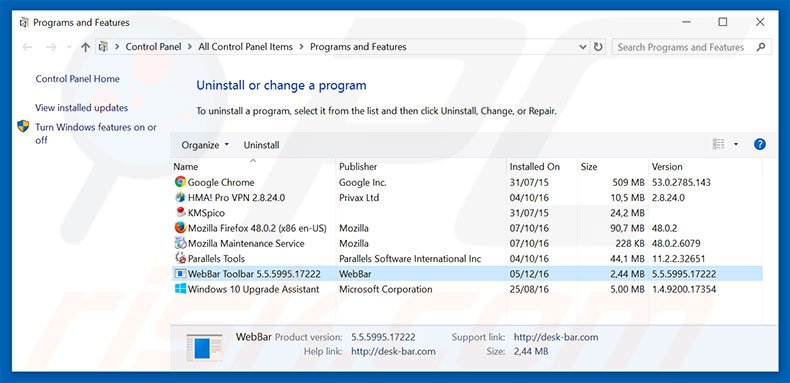This screenshot has width=790, height=383.
Task: Click the address bar Control Panel icon
Action: pyautogui.click(x=103, y=47)
